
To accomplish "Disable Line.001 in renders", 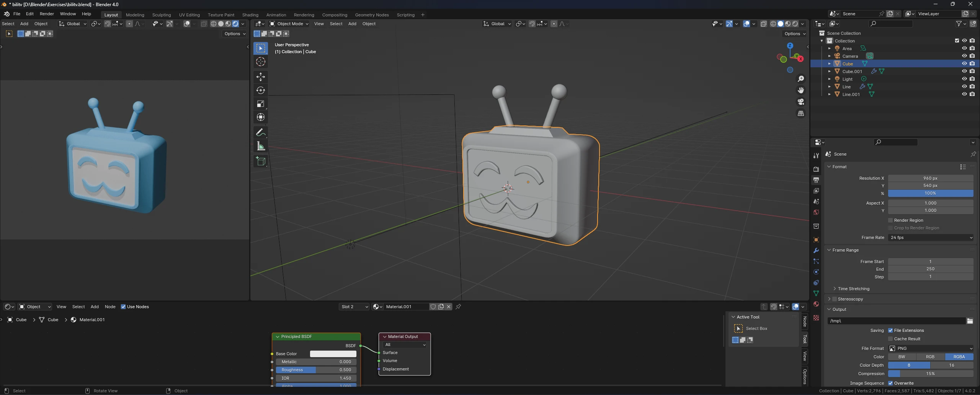I will coord(972,94).
